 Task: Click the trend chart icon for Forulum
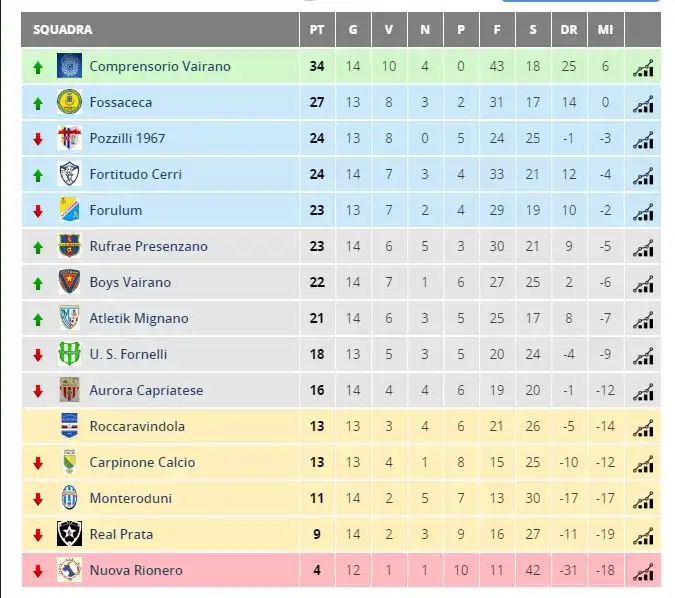[x=643, y=213]
